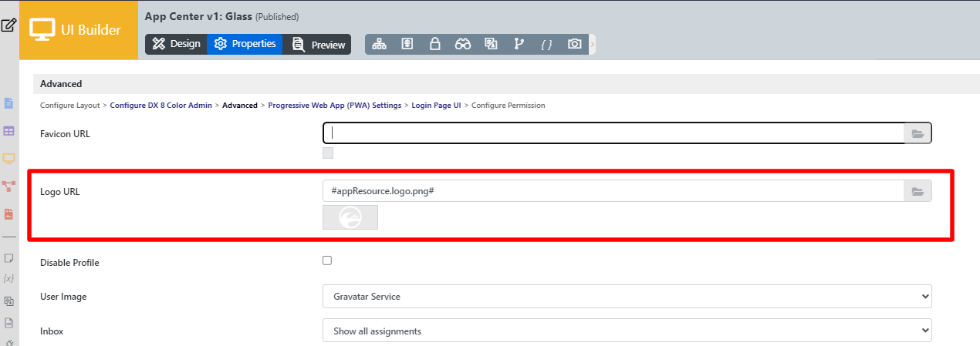Image resolution: width=980 pixels, height=346 pixels.
Task: Browse folder for Logo URL
Action: (917, 191)
